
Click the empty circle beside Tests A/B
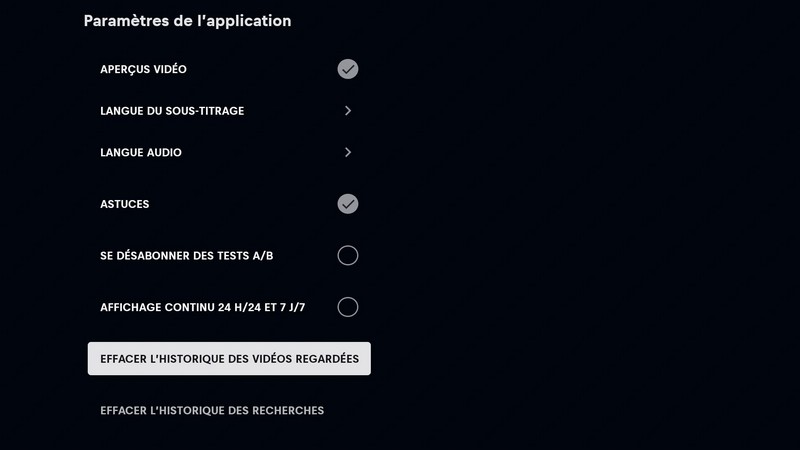pyautogui.click(x=347, y=256)
